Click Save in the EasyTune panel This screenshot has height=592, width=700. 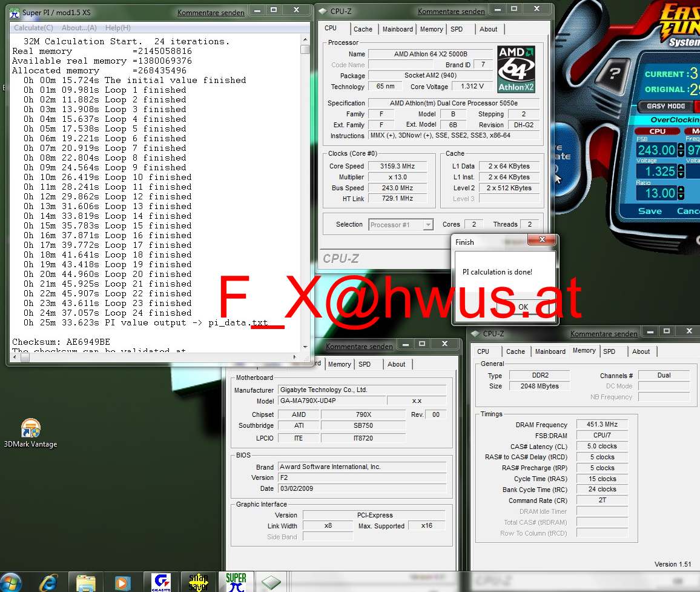650,211
